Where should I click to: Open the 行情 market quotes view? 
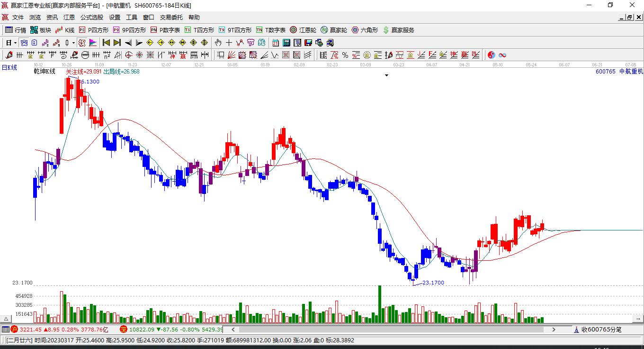(16, 30)
